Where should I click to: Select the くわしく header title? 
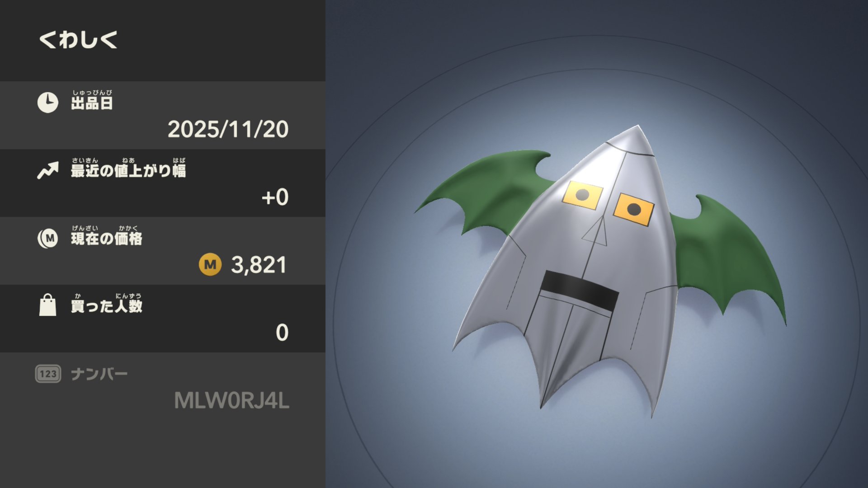pos(79,39)
